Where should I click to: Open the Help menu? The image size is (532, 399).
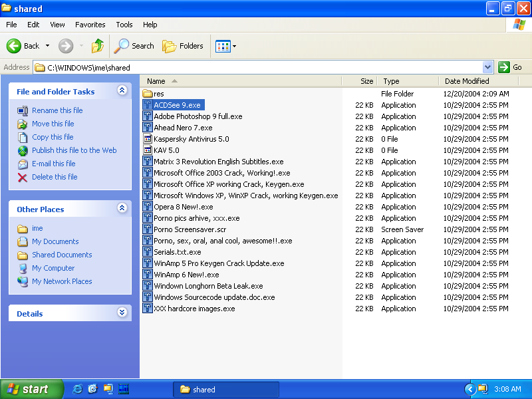point(150,25)
